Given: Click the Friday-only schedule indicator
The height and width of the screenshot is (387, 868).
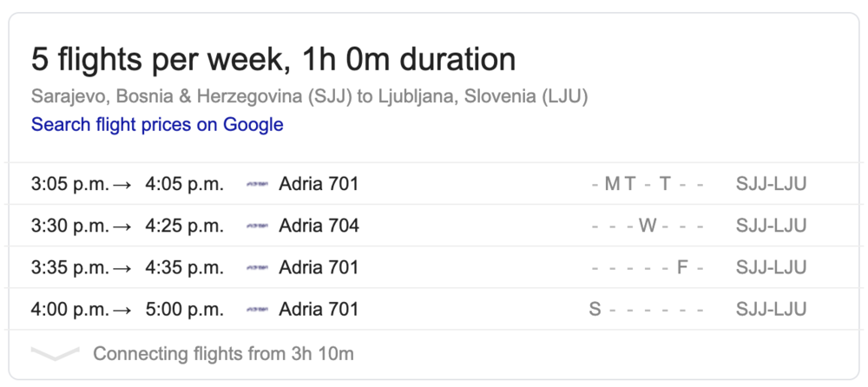Looking at the screenshot, I should [646, 267].
